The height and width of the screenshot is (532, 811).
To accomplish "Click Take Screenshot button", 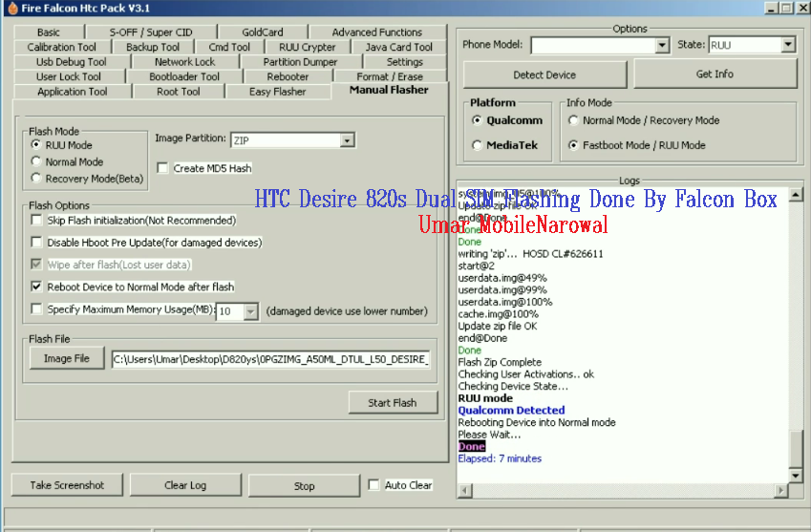I will tap(67, 485).
